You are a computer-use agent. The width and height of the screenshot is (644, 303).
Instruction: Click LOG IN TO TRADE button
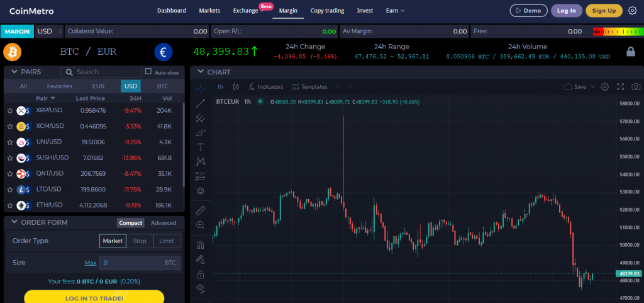94,296
